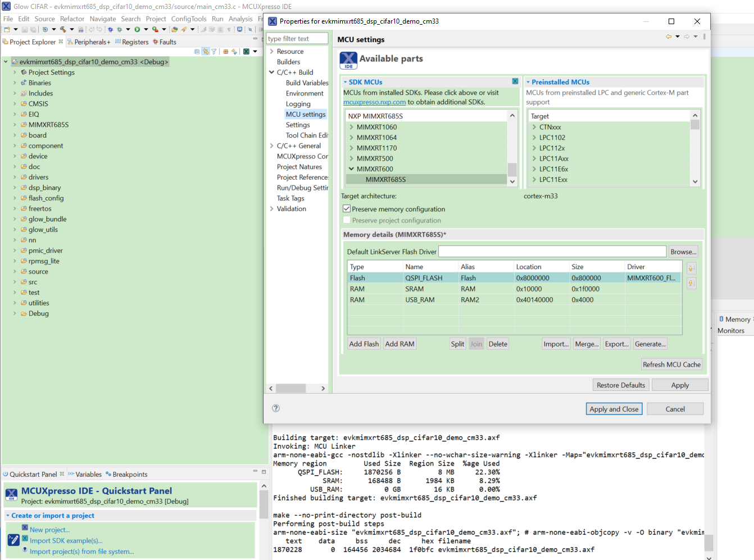Screen dimensions: 754x560
Task: Click the green Run icon
Action: [x=137, y=29]
